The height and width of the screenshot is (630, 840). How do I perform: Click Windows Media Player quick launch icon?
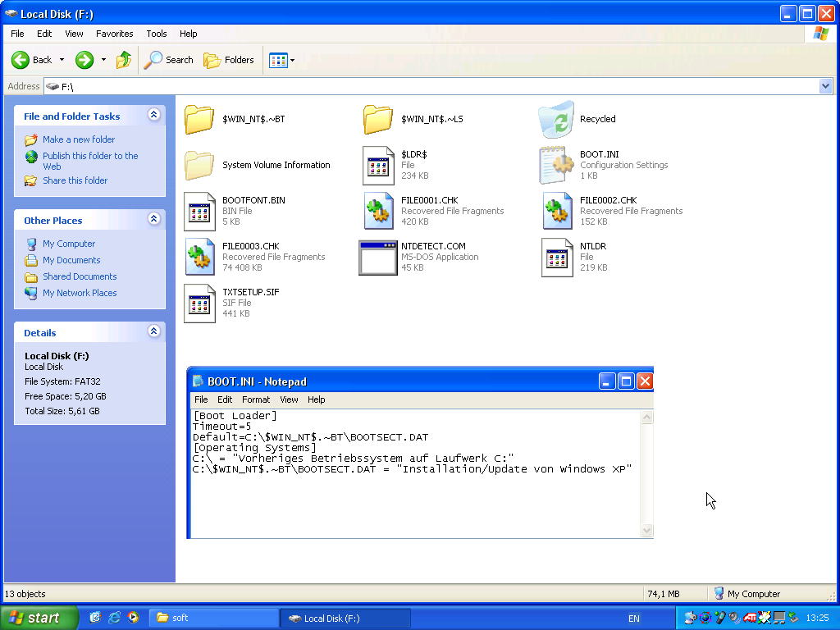133,618
